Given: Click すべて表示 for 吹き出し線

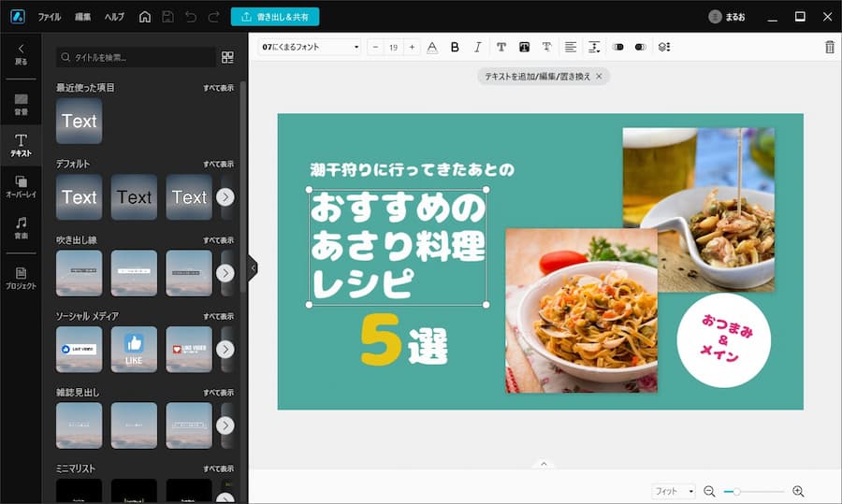Looking at the screenshot, I should coord(219,240).
